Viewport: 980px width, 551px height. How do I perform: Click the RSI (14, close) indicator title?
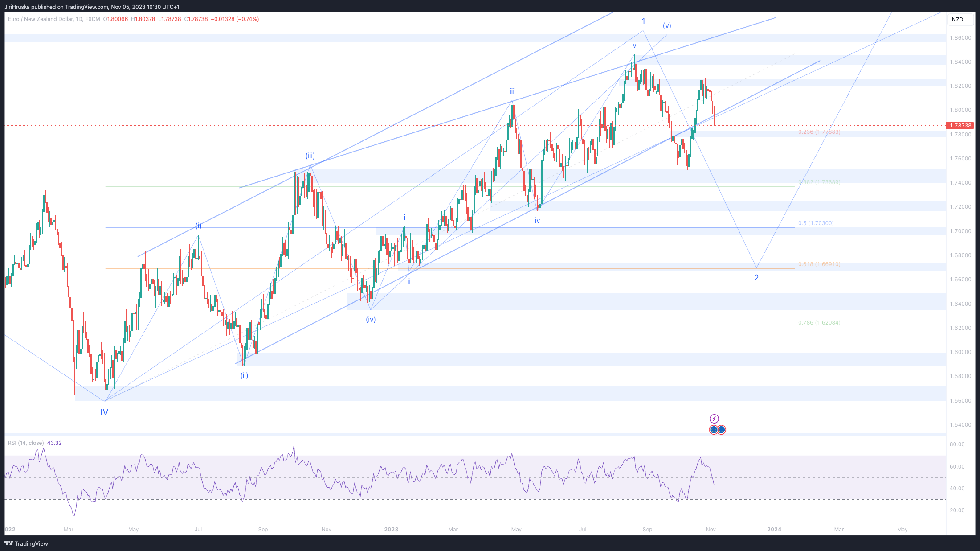click(x=26, y=443)
